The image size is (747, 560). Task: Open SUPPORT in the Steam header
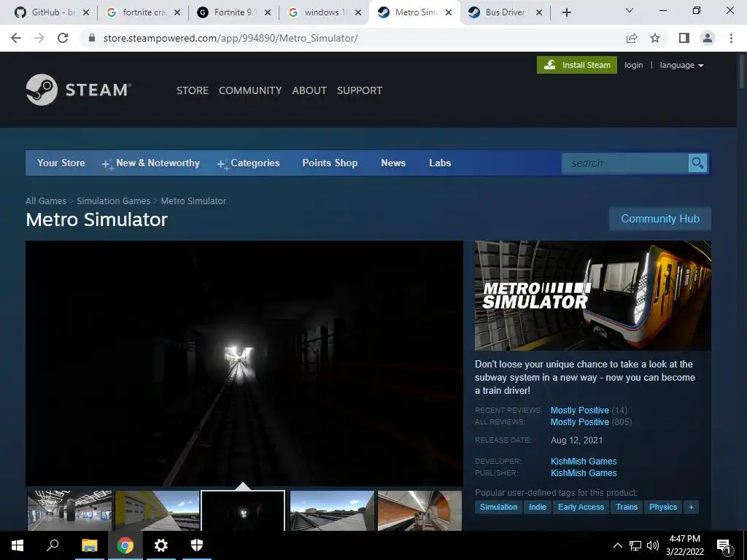tap(360, 90)
